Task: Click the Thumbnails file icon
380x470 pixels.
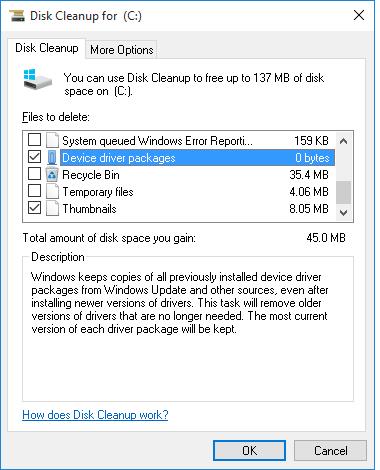Action: click(52, 209)
